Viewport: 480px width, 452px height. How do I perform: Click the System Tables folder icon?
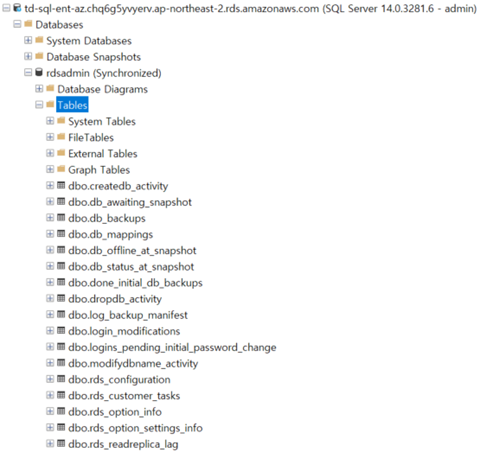[x=61, y=121]
